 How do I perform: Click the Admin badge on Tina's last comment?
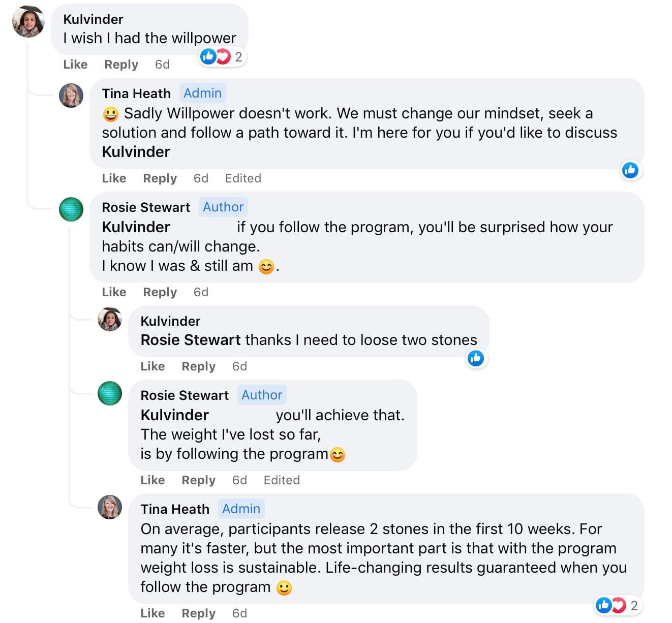click(x=241, y=509)
